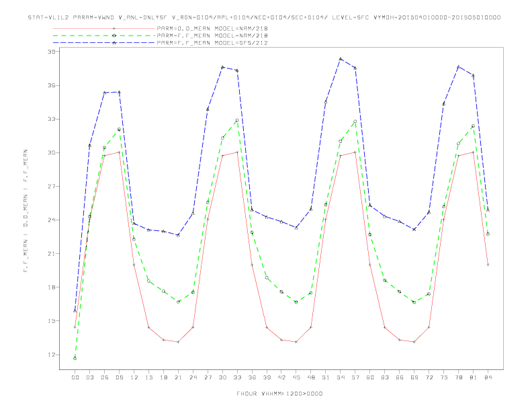
Task: Click x-axis forecast hour label 27
Action: click(x=208, y=377)
